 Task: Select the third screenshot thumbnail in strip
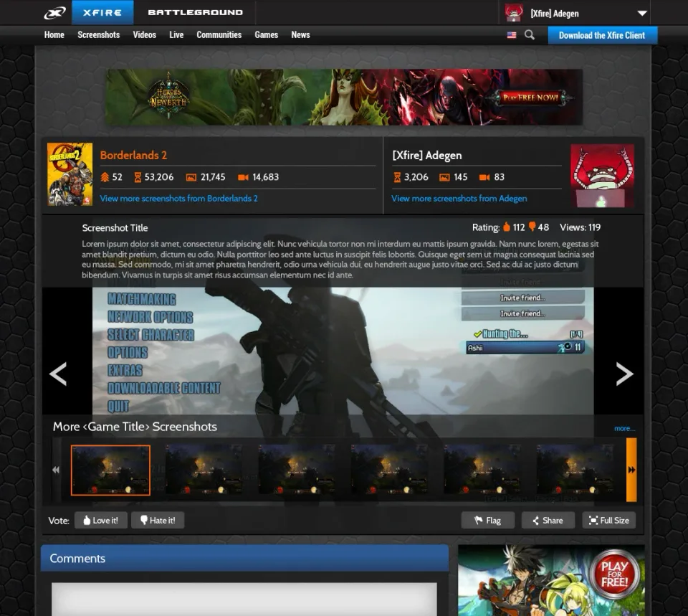pos(296,470)
